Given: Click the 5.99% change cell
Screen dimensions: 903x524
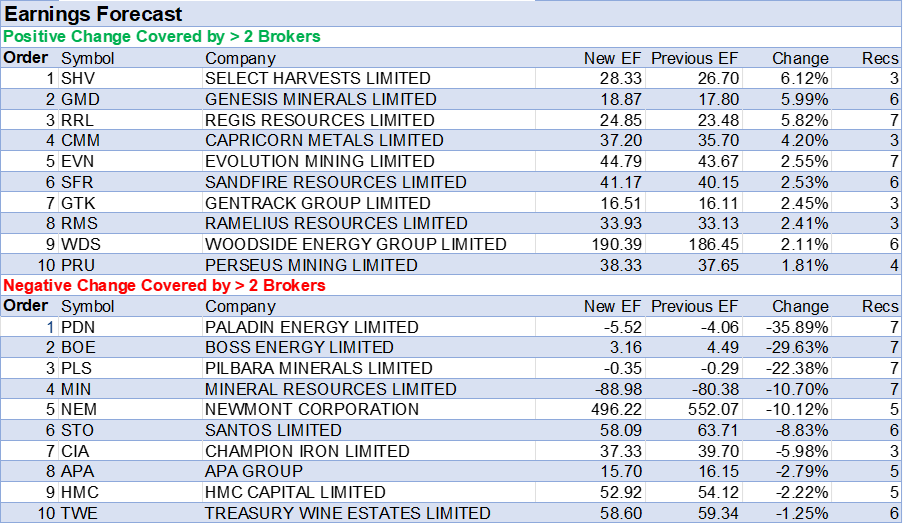Looking at the screenshot, I should tap(800, 100).
